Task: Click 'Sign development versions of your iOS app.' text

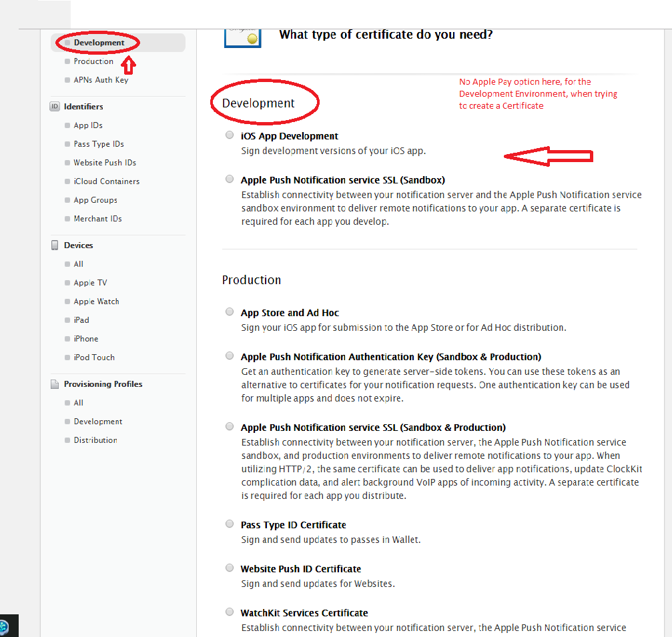Action: [x=333, y=151]
